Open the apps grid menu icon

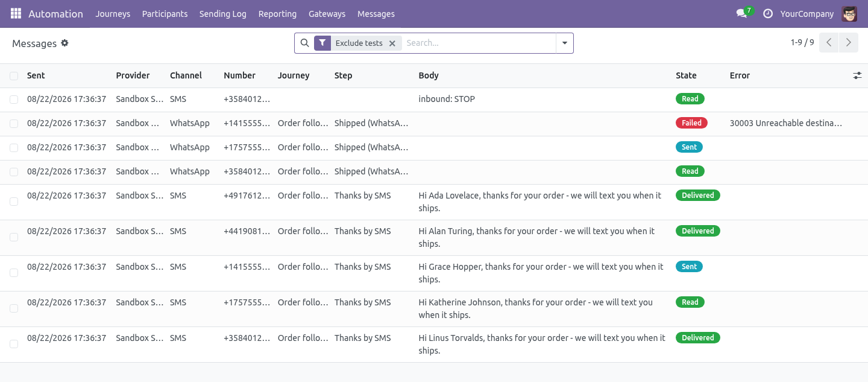(16, 13)
